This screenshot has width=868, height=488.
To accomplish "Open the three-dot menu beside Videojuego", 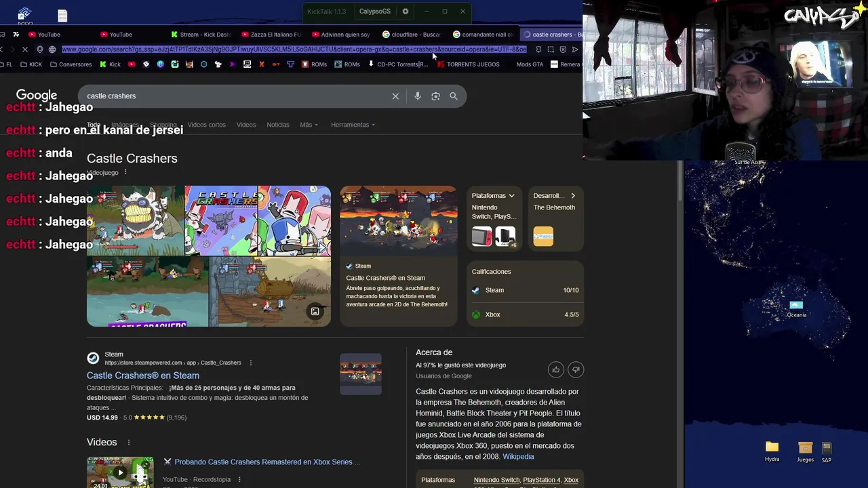I will point(125,173).
